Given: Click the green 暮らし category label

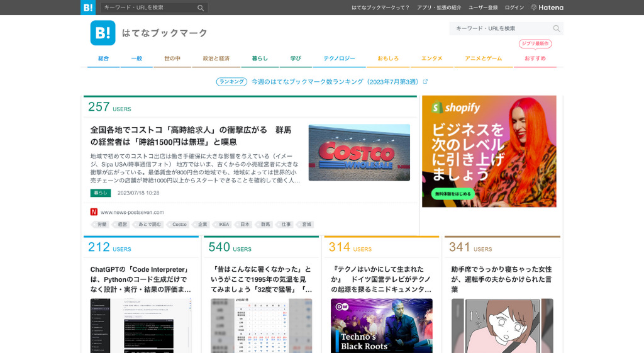Looking at the screenshot, I should click(x=100, y=193).
